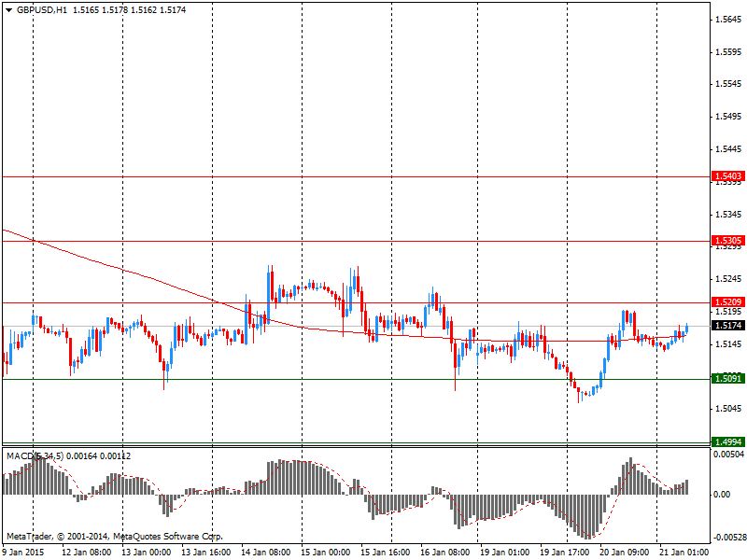Select the 1.5209 red price label
The width and height of the screenshot is (747, 560).
tap(728, 301)
